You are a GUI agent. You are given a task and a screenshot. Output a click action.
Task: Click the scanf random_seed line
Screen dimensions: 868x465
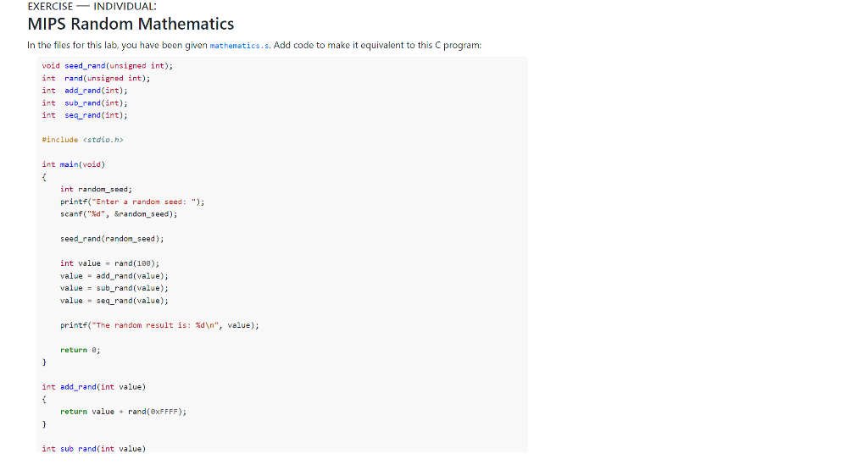pyautogui.click(x=119, y=214)
